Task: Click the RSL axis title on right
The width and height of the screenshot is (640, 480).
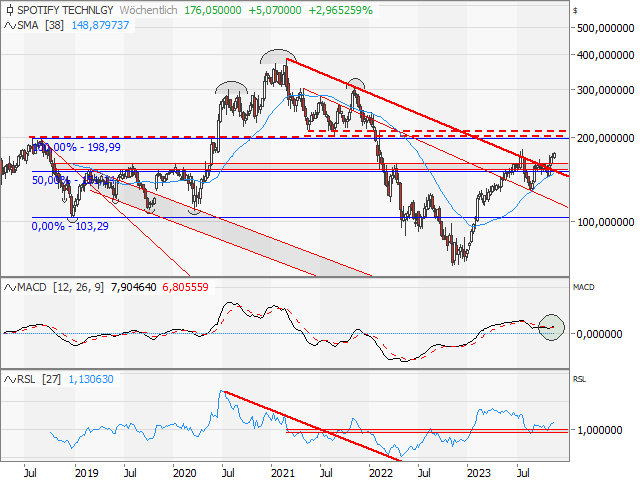Action: coord(579,379)
